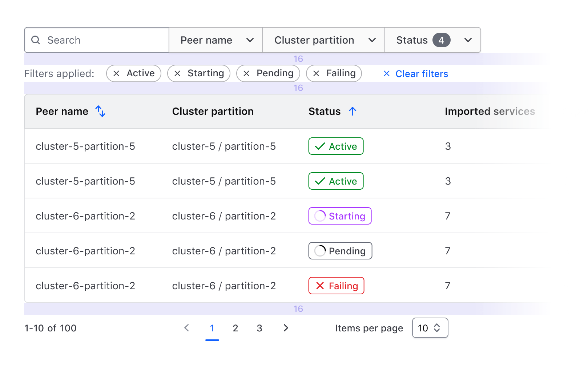Open the Peer name filter dropdown
Viewport: 588px width, 367px height.
coord(216,40)
